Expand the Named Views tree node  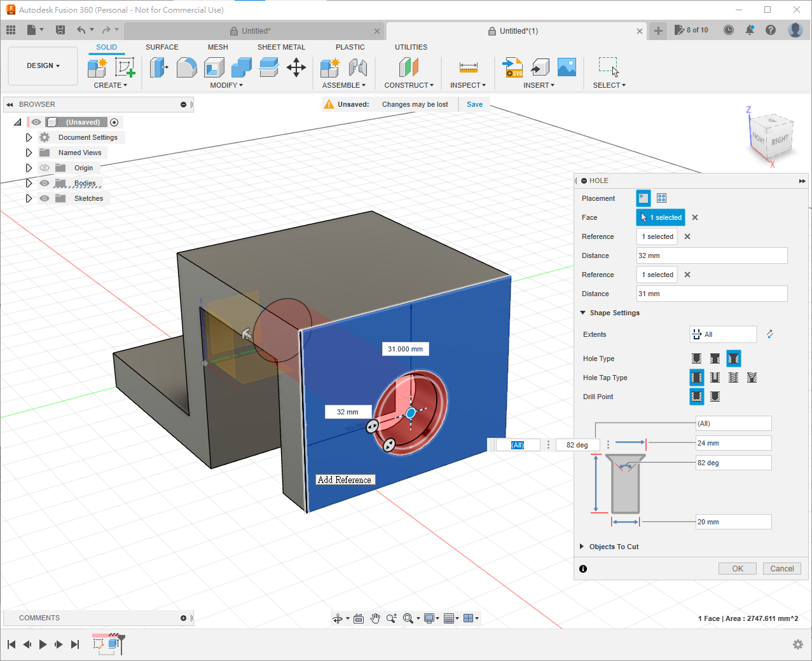pyautogui.click(x=29, y=153)
